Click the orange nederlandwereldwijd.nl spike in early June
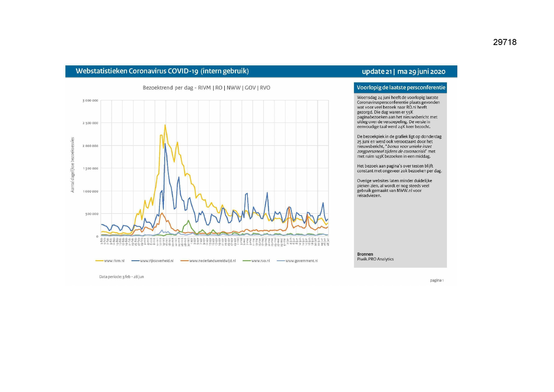 (x=289, y=208)
